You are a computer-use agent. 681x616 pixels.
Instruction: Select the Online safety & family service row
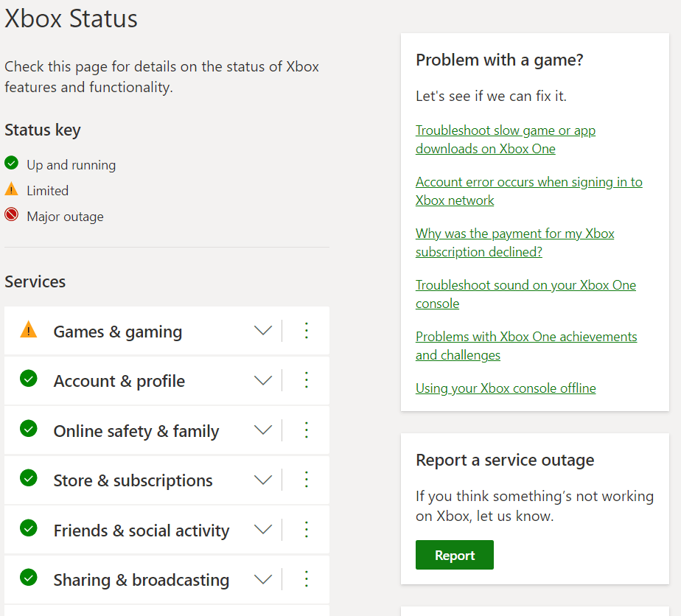tap(136, 430)
